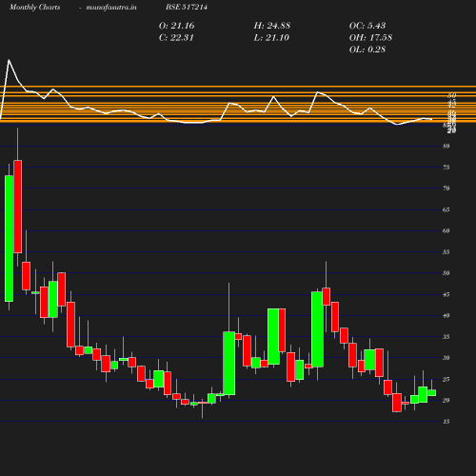476x476 pixels.
Task: Click the price-axis label 80
Action: point(446,147)
